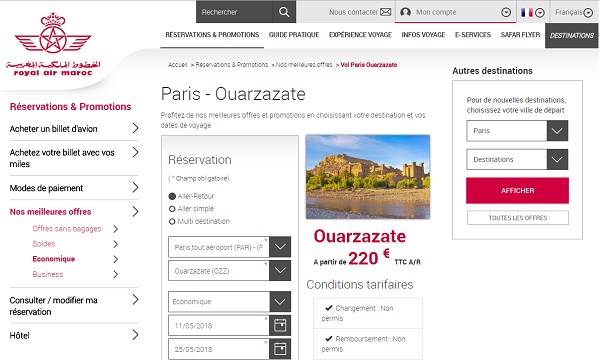The height and width of the screenshot is (360, 600).
Task: Open E-Services menu
Action: click(x=473, y=35)
